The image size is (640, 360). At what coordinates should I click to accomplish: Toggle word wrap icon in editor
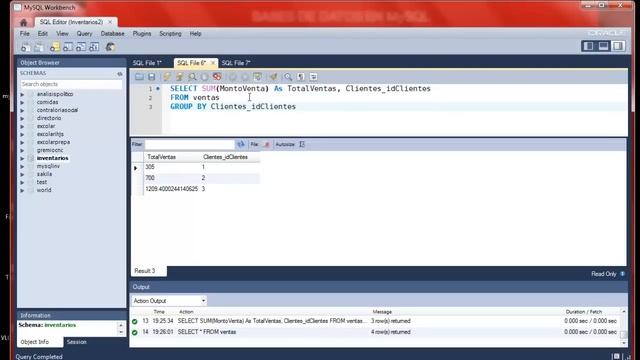pyautogui.click(x=313, y=77)
